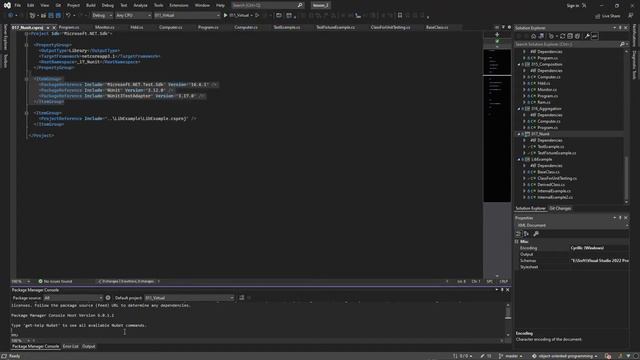The width and height of the screenshot is (640, 360).
Task: Click the New Project toolbar icon
Action: click(32, 16)
